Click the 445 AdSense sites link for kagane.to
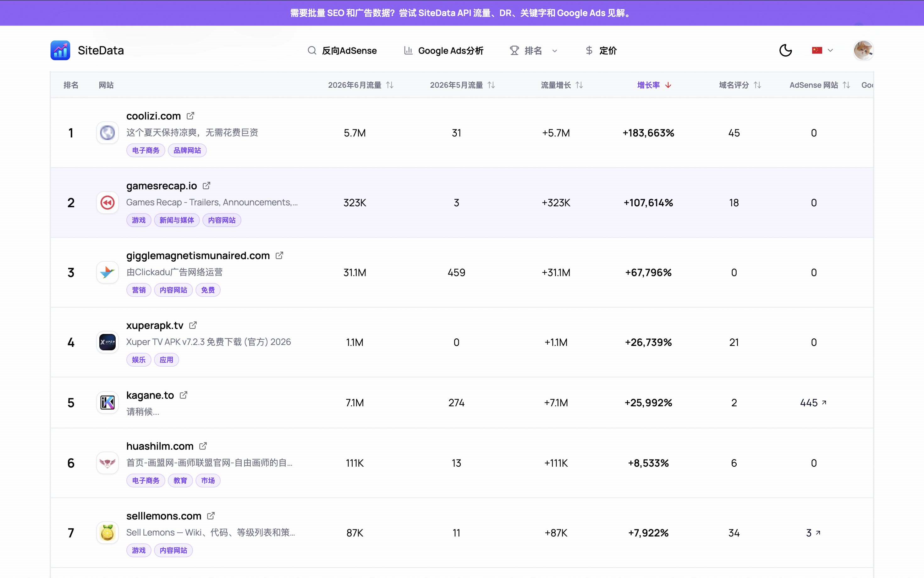Image resolution: width=924 pixels, height=578 pixels. (x=813, y=403)
